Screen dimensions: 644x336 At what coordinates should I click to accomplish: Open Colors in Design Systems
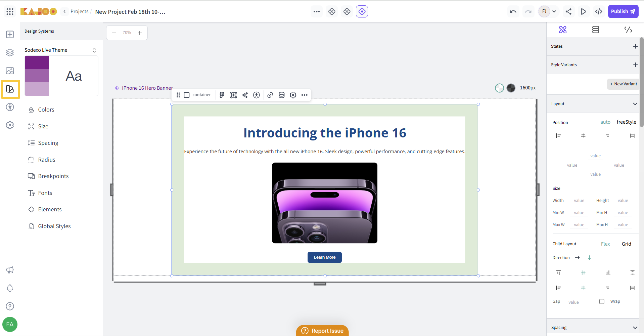pos(46,110)
